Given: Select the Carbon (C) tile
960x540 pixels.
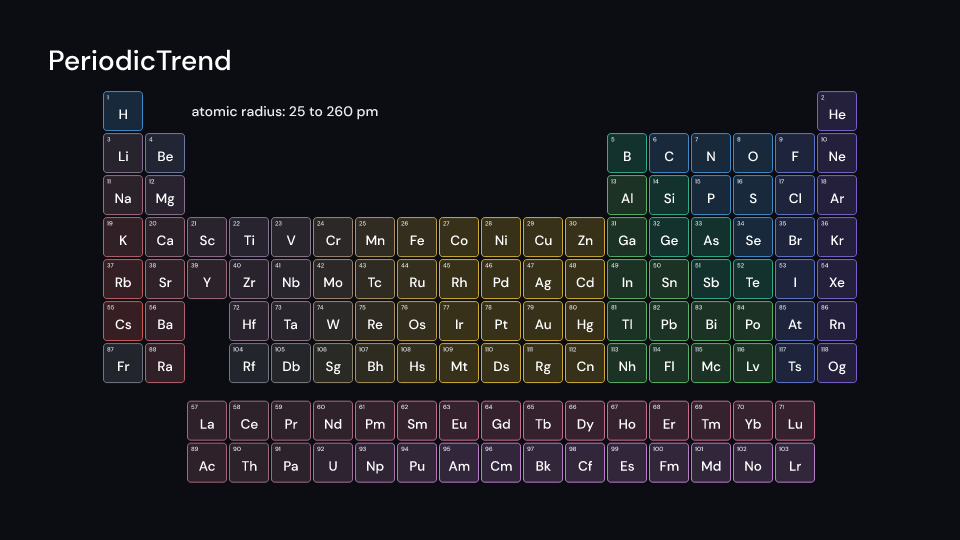Looking at the screenshot, I should pyautogui.click(x=669, y=153).
